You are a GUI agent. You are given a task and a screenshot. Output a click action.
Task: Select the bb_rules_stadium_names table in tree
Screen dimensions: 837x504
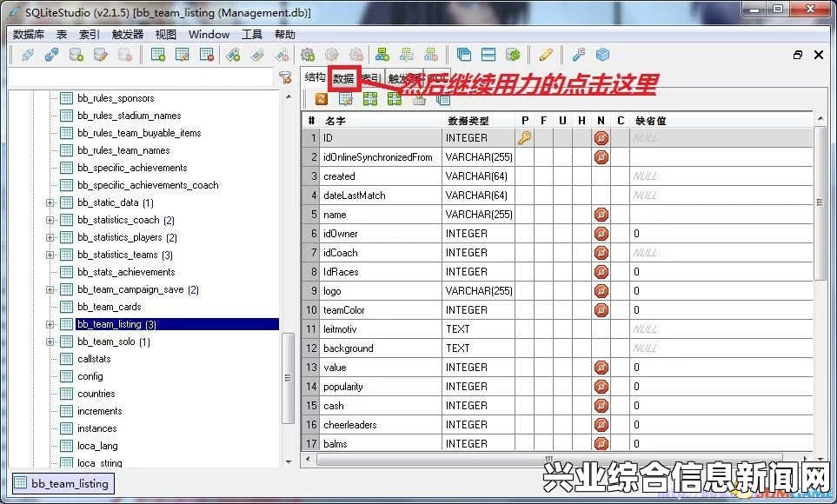coord(130,116)
